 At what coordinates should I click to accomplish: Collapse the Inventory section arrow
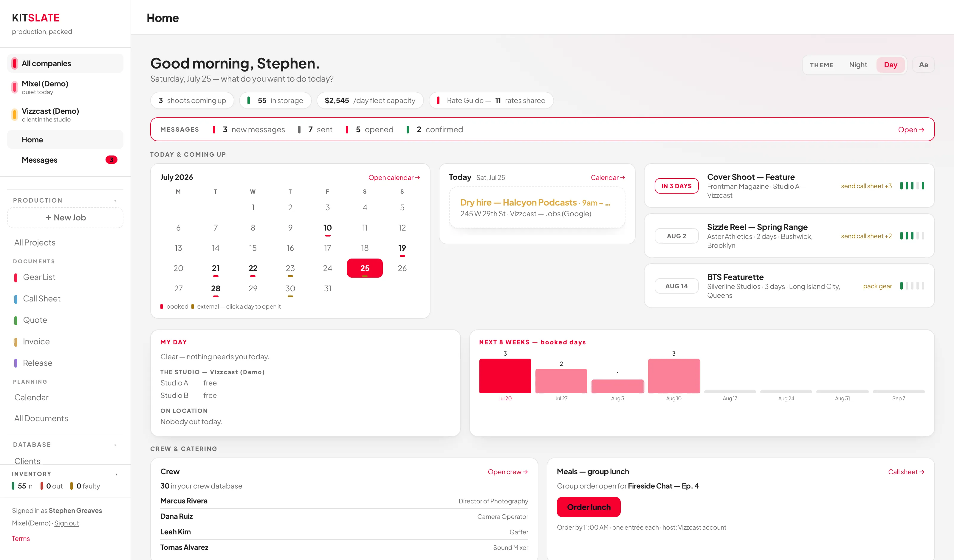point(116,474)
